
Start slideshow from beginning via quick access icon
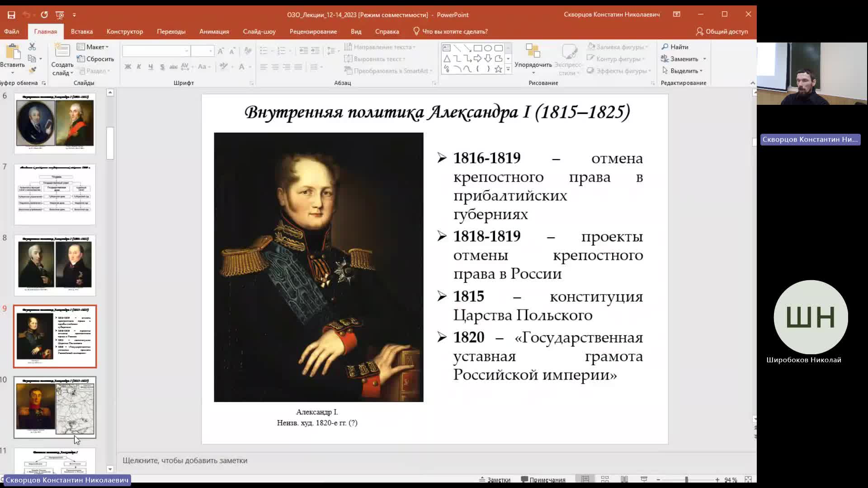pyautogui.click(x=60, y=15)
